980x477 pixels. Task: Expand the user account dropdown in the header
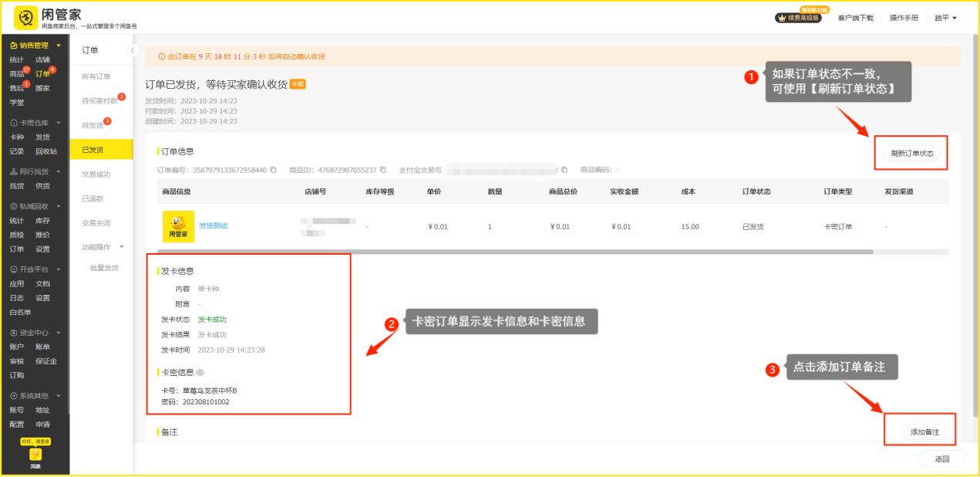point(945,18)
